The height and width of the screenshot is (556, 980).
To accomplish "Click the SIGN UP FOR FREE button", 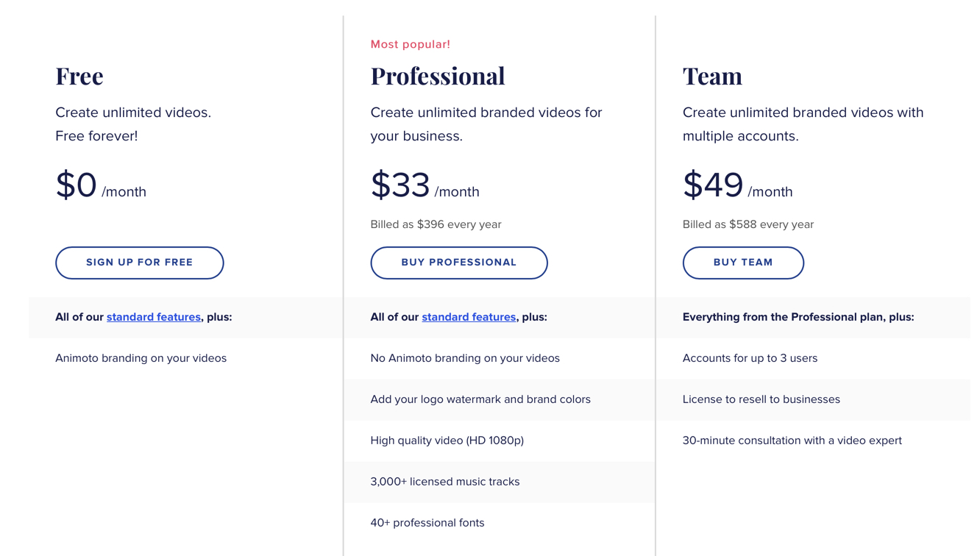I will coord(139,263).
